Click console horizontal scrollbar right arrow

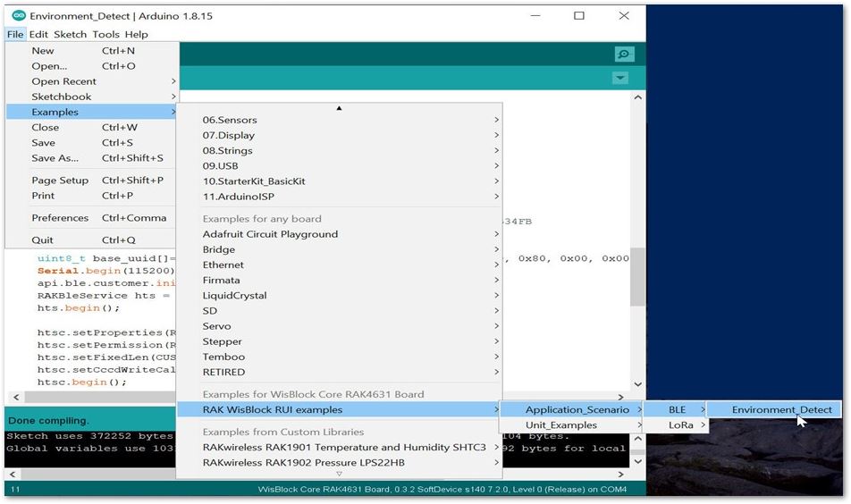click(x=621, y=475)
